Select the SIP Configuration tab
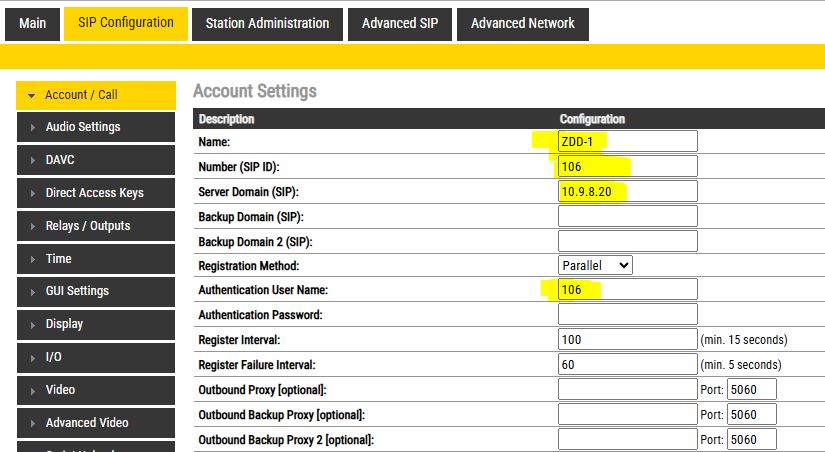 (125, 23)
